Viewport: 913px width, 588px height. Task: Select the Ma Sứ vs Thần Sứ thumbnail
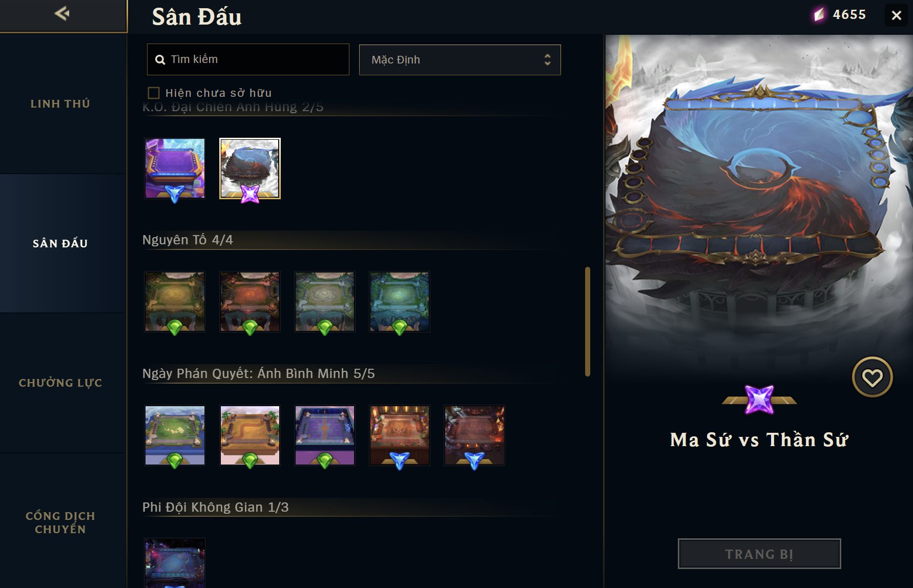(x=250, y=169)
